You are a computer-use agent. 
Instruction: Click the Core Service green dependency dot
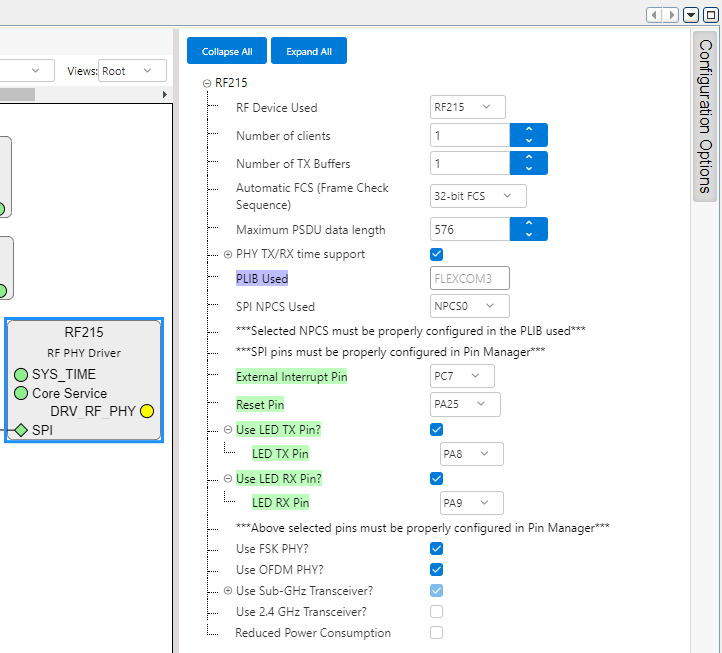21,393
